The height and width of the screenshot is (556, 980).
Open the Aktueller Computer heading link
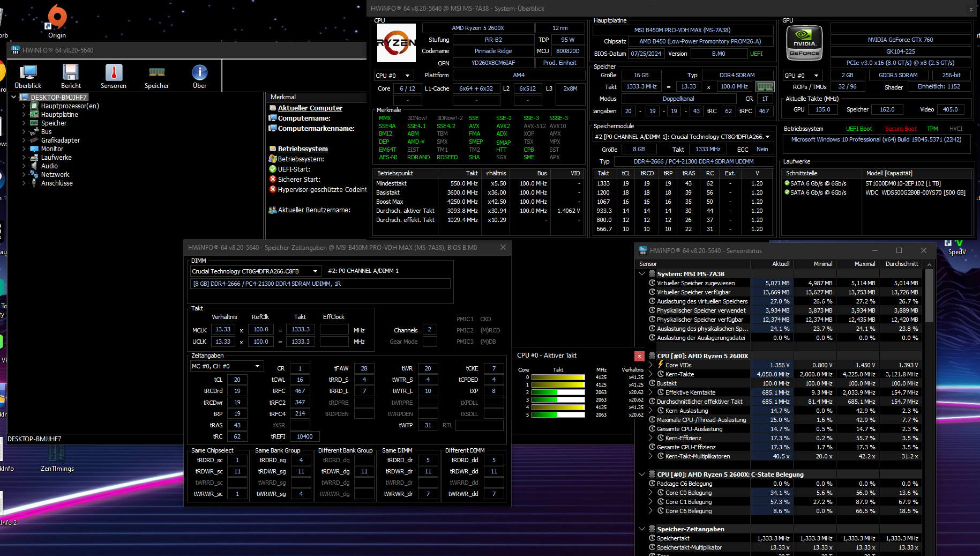pyautogui.click(x=310, y=108)
